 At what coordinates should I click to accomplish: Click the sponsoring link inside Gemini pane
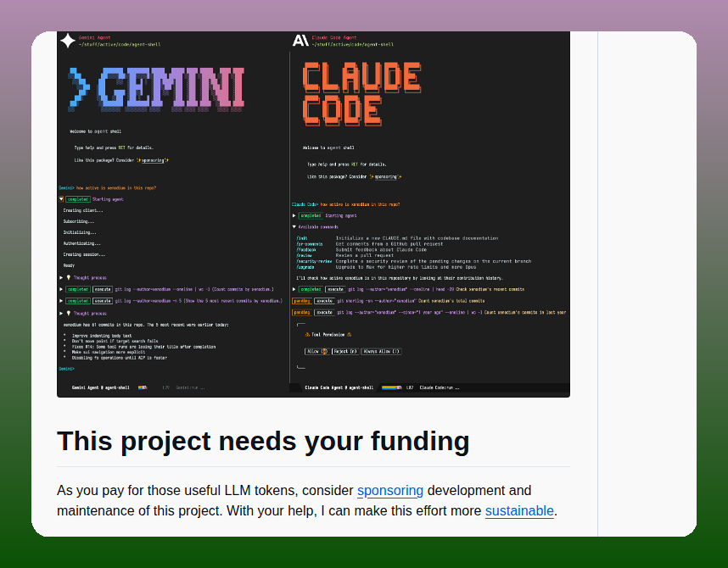[154, 160]
